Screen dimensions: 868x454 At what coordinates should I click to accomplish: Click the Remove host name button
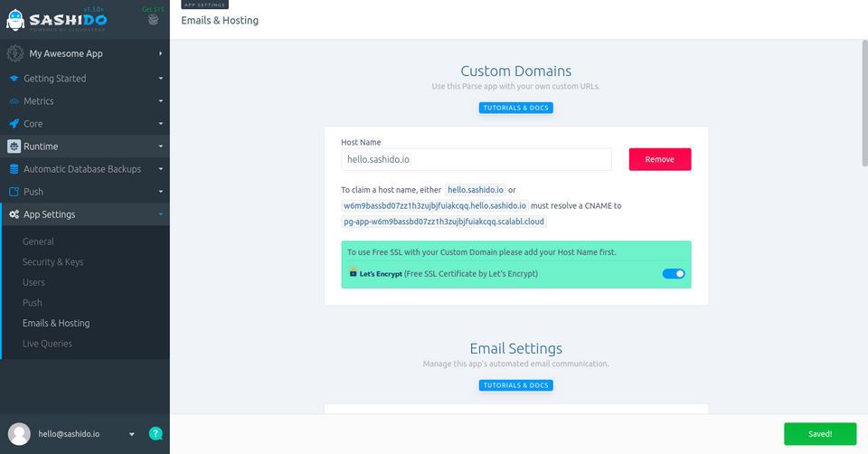[x=660, y=159]
